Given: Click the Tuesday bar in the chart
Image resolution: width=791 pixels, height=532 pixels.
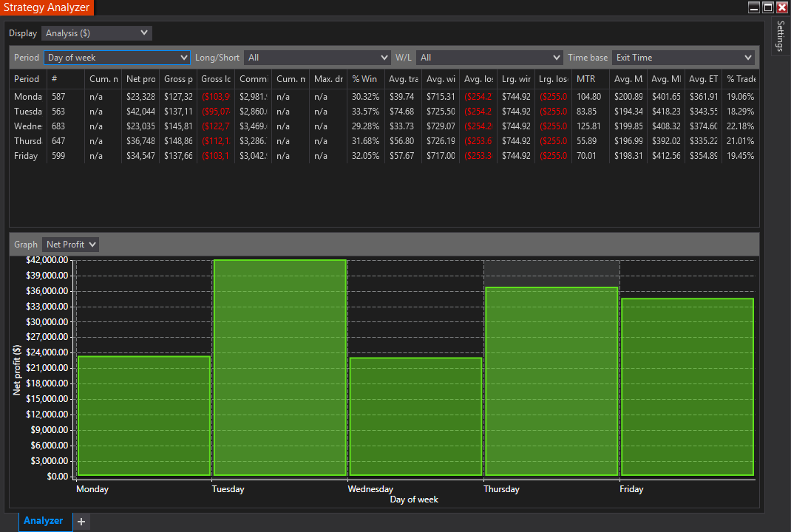Looking at the screenshot, I should [280, 368].
